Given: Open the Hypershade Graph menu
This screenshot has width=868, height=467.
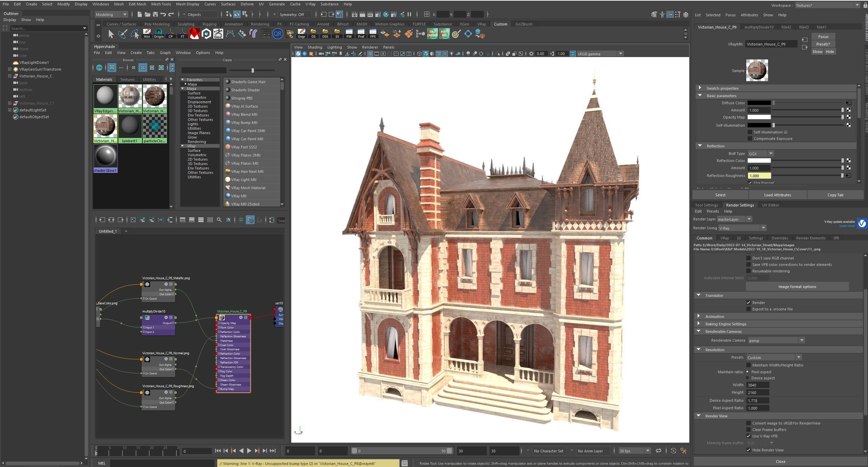Looking at the screenshot, I should 165,53.
